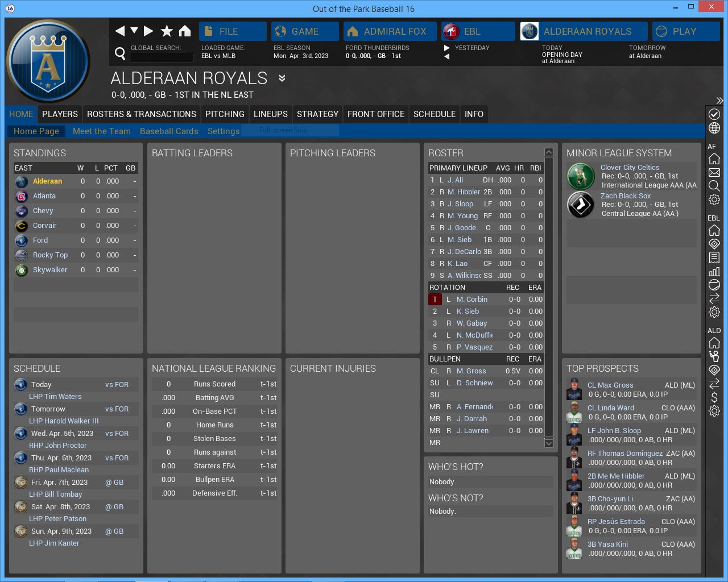Expand the chevron beside Alderaan Royals title
728x582 pixels.
pos(282,78)
